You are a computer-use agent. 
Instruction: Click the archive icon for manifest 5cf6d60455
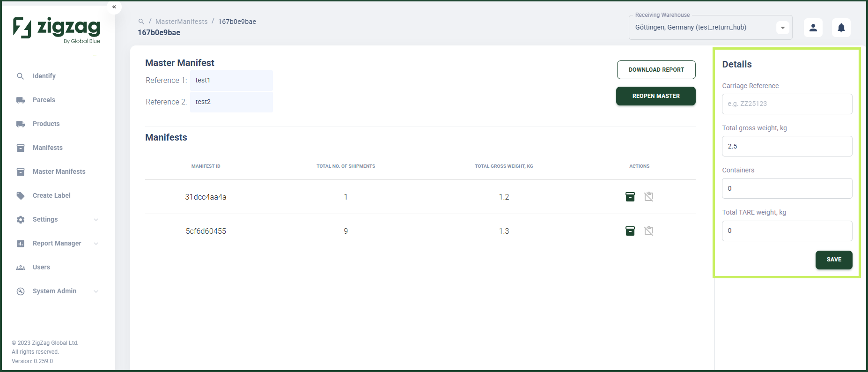(630, 231)
